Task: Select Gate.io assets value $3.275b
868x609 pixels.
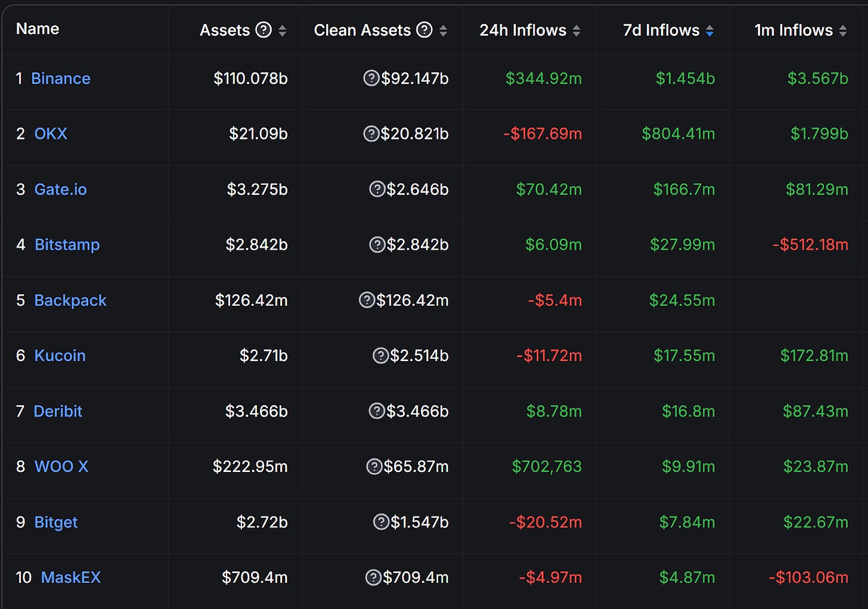Action: pos(258,189)
